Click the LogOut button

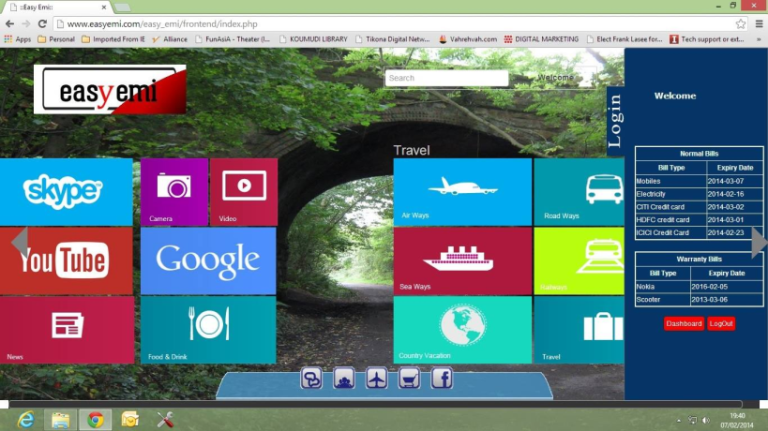click(x=721, y=324)
